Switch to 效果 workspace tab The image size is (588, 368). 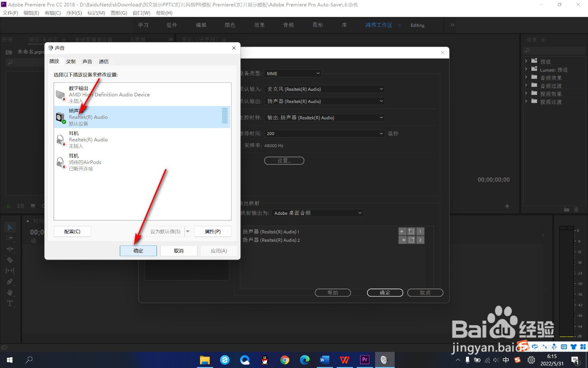259,25
